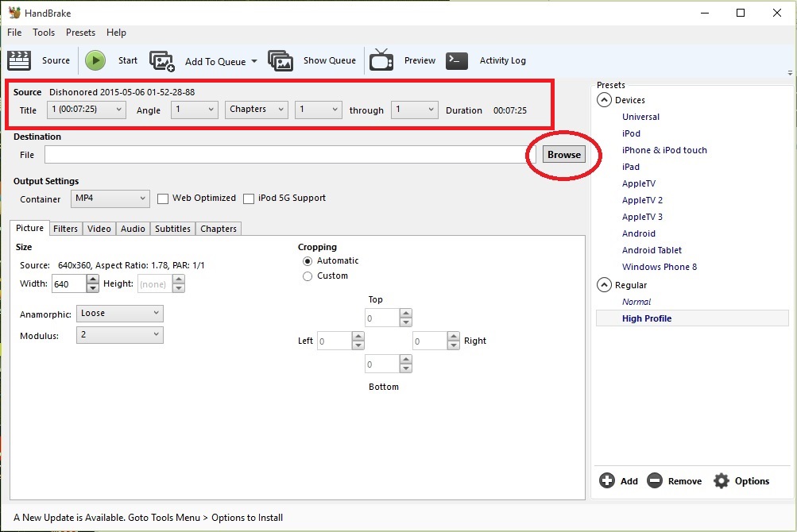
Task: Increase Width with the up arrow
Action: (92, 279)
